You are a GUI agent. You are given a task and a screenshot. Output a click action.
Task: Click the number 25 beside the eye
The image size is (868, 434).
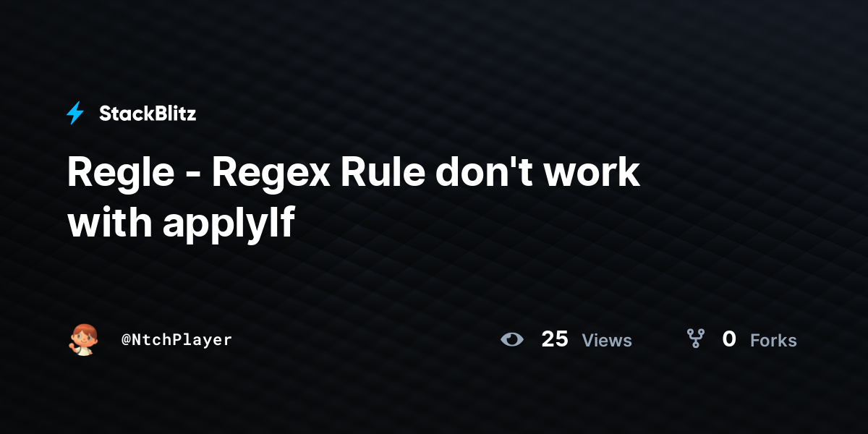tap(555, 339)
